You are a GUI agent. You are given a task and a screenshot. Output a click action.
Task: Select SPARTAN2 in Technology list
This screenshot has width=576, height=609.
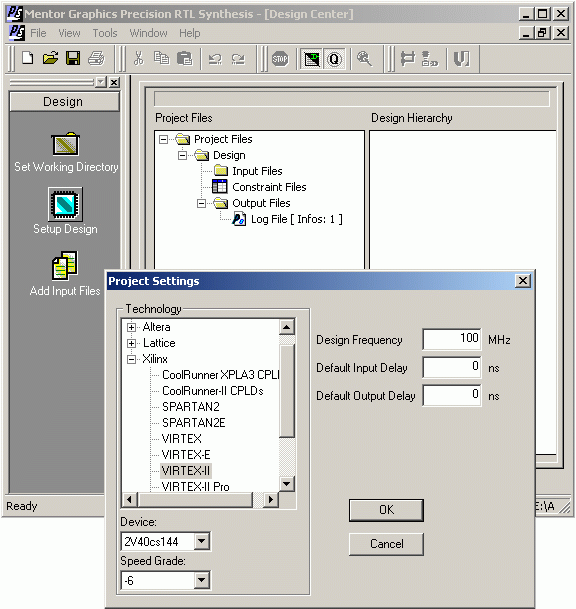(191, 407)
